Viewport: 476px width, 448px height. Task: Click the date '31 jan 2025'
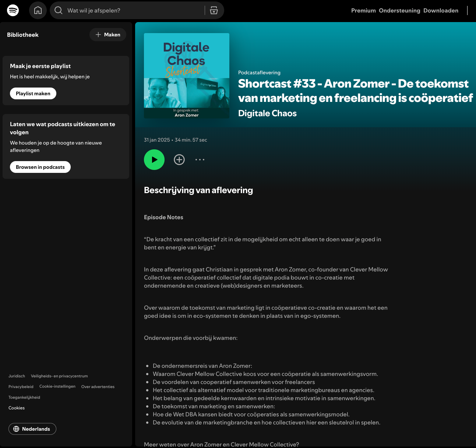(x=157, y=140)
